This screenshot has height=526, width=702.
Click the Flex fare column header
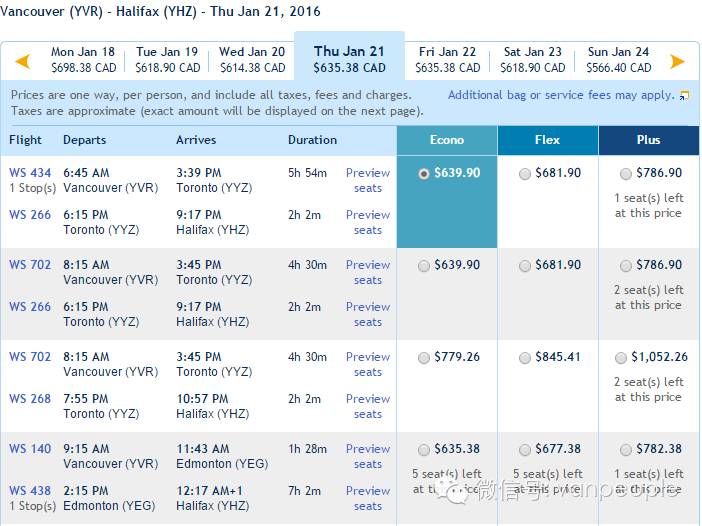tap(548, 140)
